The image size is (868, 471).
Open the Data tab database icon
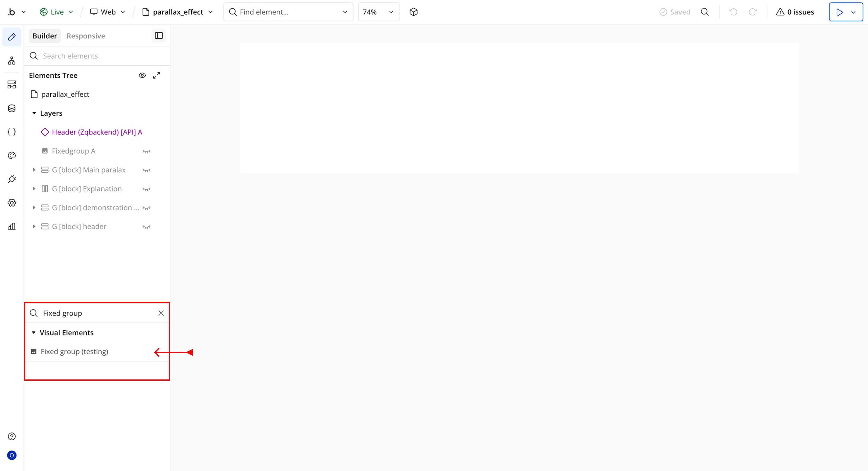12,108
